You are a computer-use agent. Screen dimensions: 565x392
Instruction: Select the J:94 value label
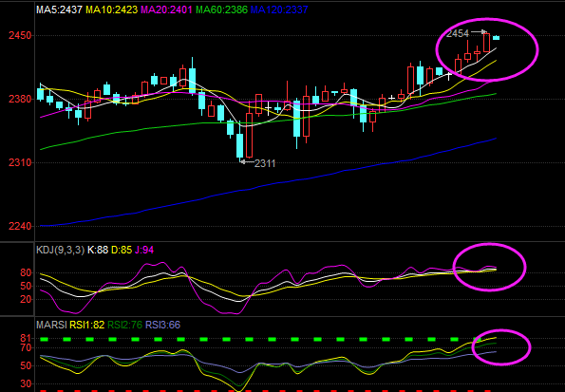(144, 250)
